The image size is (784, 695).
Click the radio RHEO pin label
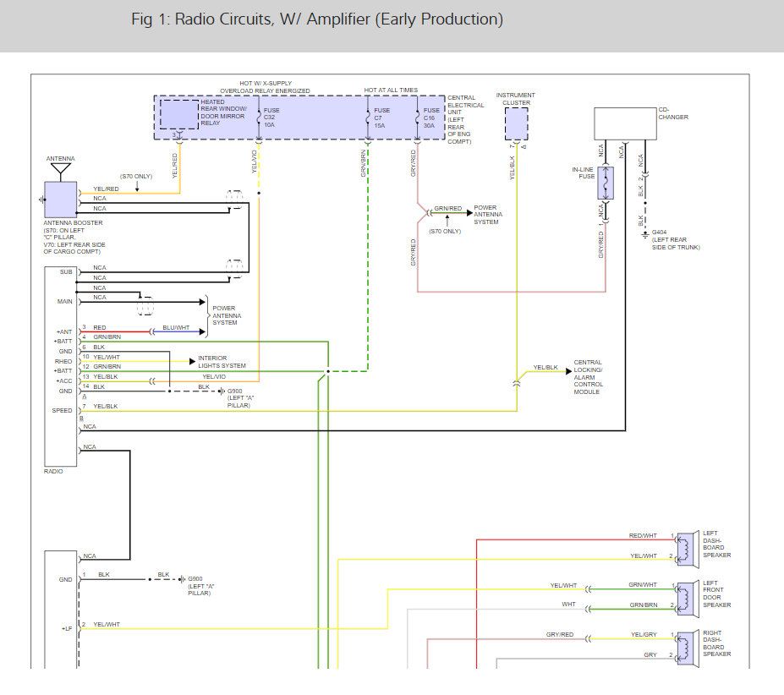pyautogui.click(x=63, y=361)
